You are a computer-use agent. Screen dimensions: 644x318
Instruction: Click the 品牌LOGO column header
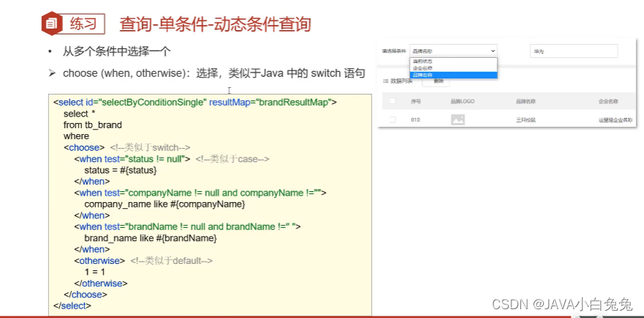point(463,101)
